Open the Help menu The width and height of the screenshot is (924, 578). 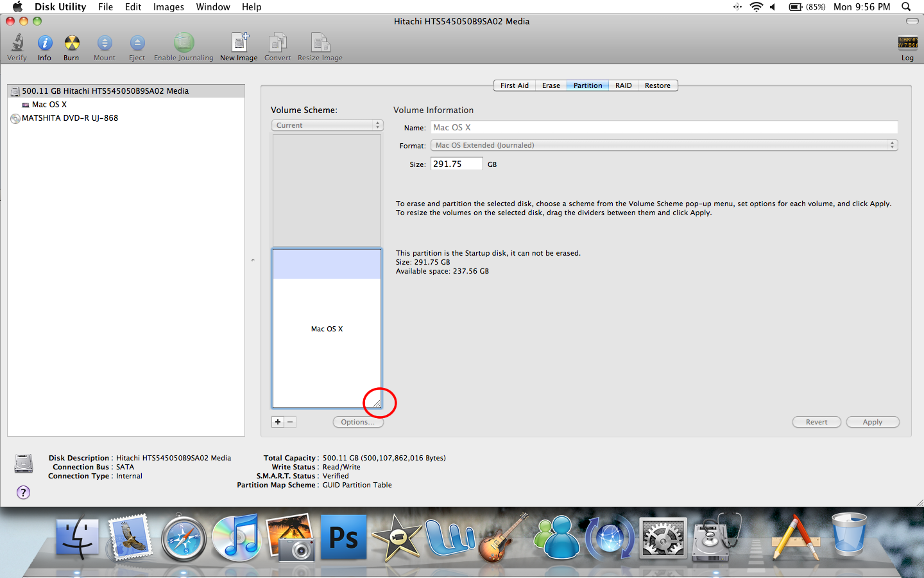tap(252, 6)
